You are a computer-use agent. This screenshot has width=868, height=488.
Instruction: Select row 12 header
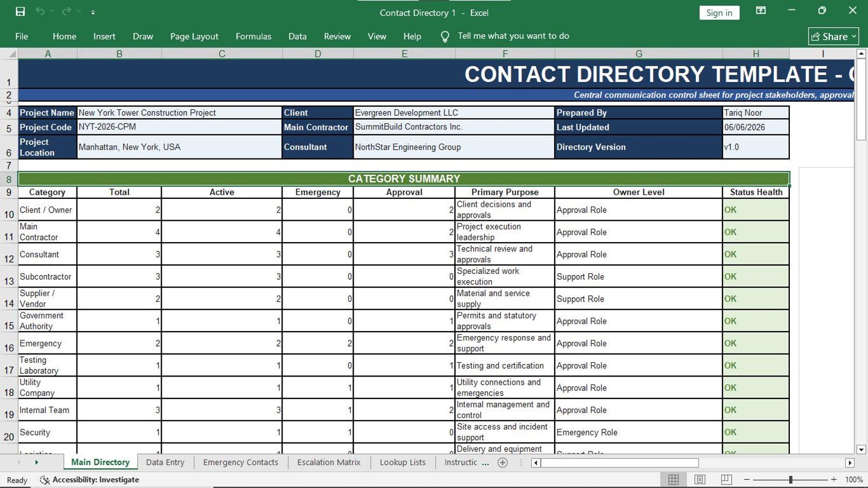(9, 254)
